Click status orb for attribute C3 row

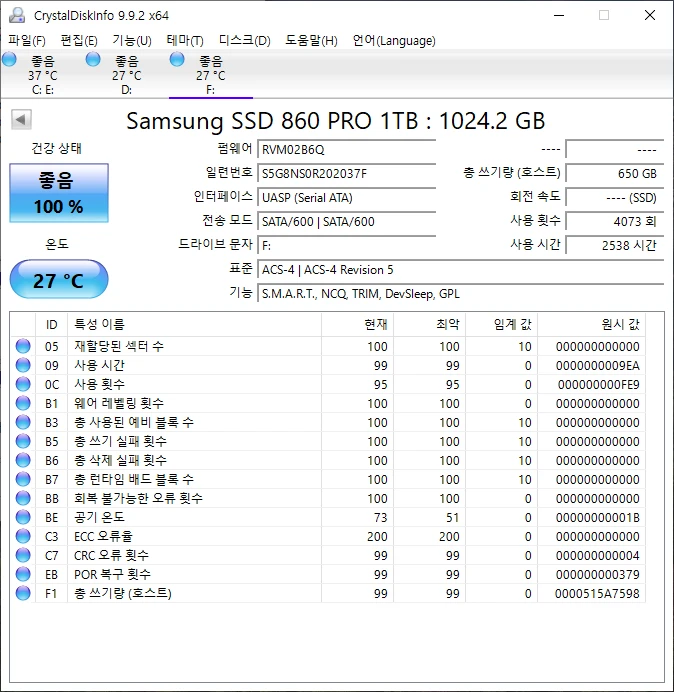(23, 536)
